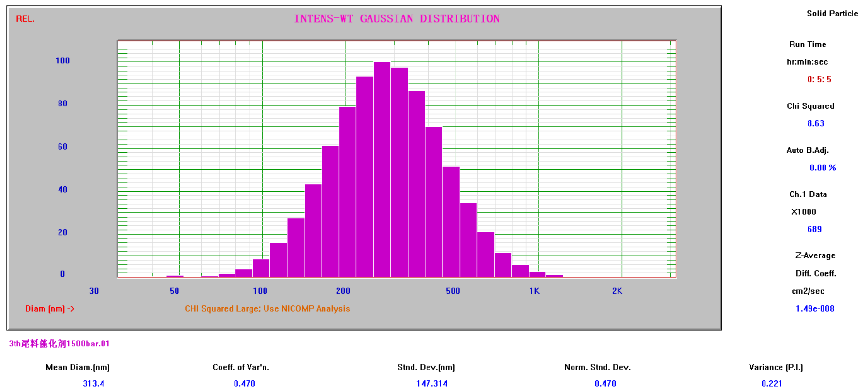The height and width of the screenshot is (390, 868).
Task: Click the INTENS-WT GAUSSIAN DISTRIBUTION title
Action: (x=397, y=19)
